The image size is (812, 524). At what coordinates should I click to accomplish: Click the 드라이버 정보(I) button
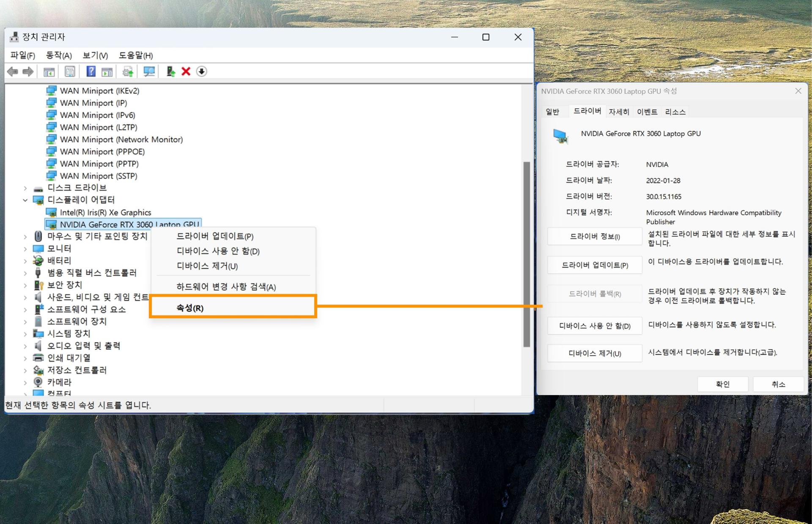pos(594,236)
